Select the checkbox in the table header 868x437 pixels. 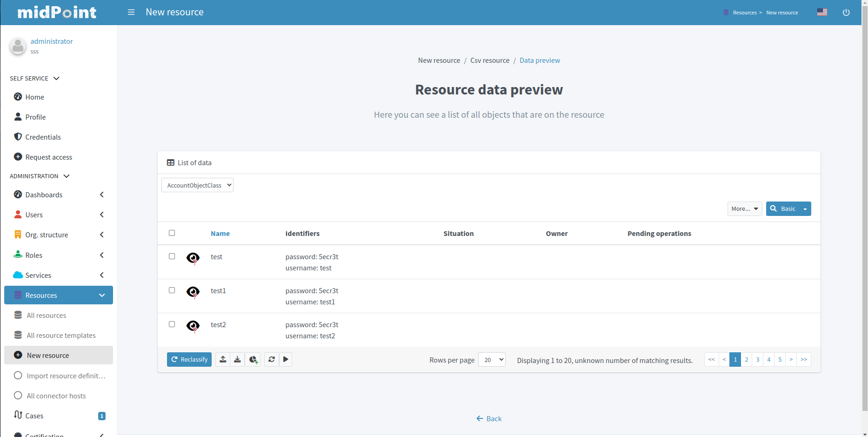tap(172, 233)
